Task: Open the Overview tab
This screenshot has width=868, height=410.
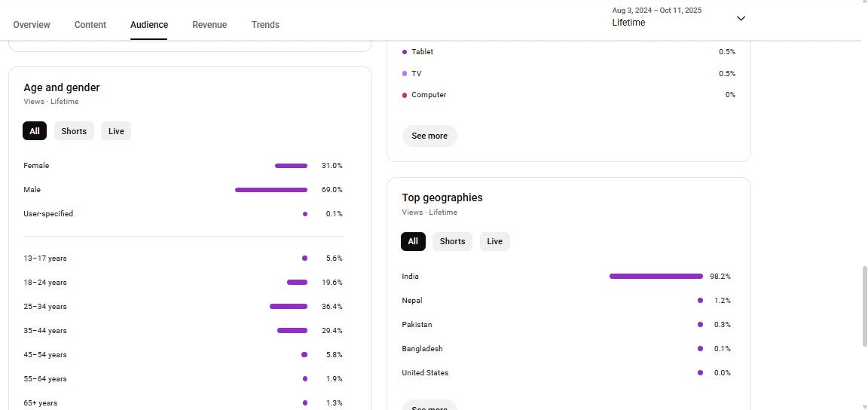Action: (x=32, y=25)
